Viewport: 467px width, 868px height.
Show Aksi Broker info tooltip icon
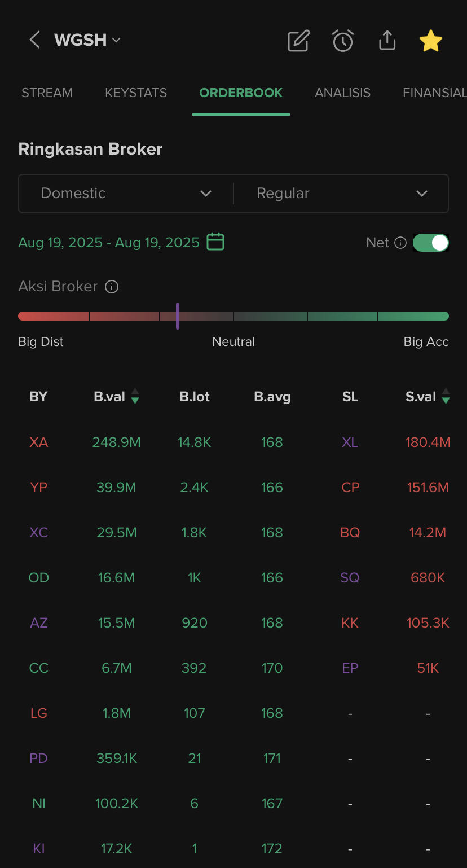(x=112, y=287)
